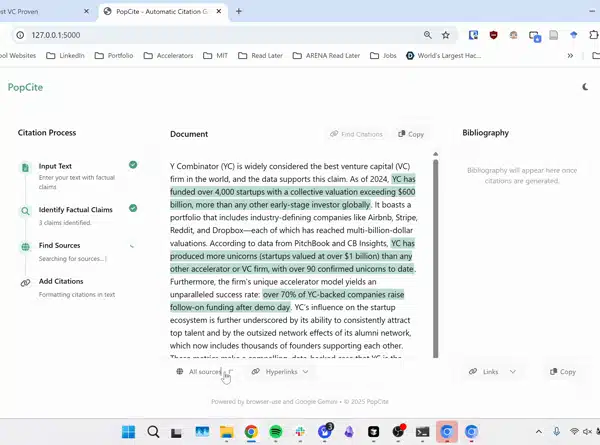Select the highlighted claim about 70% follow-on funding
This screenshot has width=600, height=445.
(287, 301)
